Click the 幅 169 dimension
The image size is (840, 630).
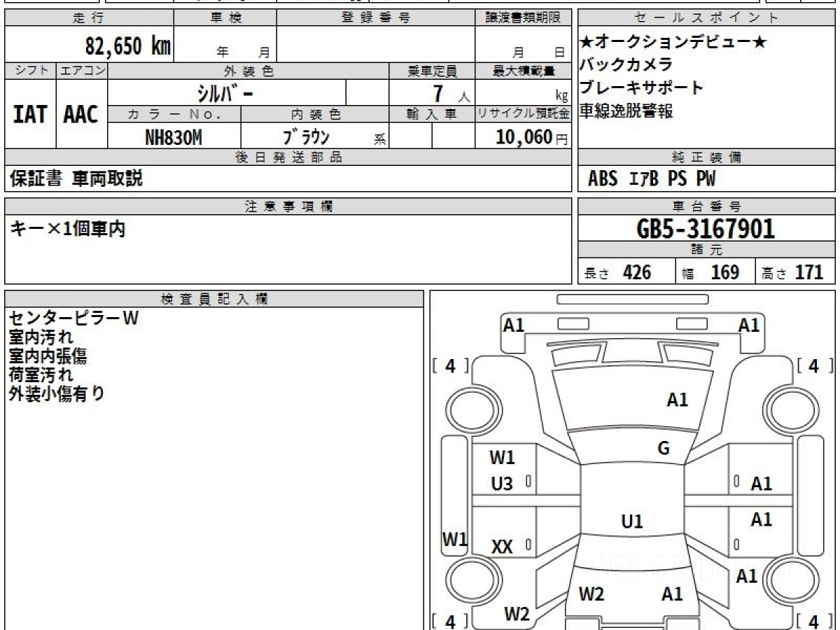[710, 272]
